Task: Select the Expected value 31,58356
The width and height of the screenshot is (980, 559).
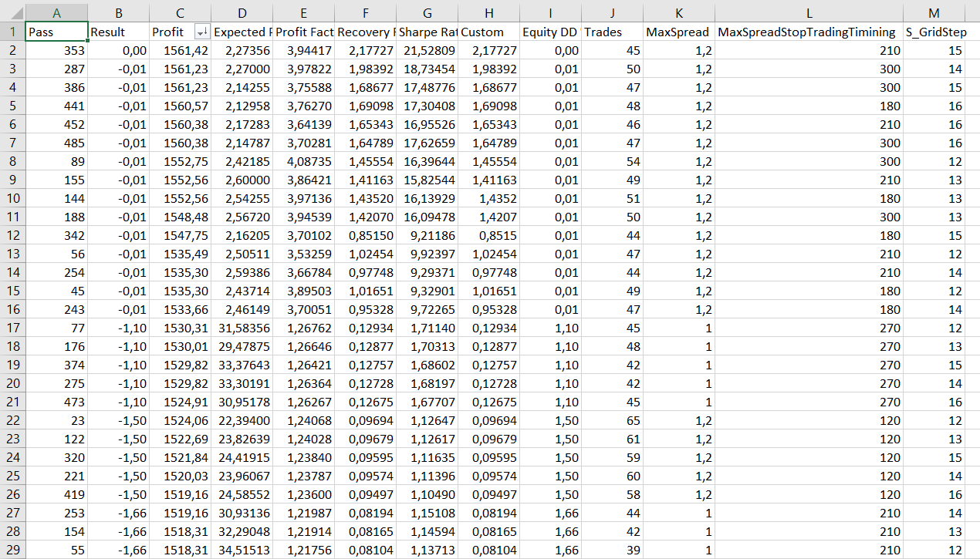Action: click(242, 328)
